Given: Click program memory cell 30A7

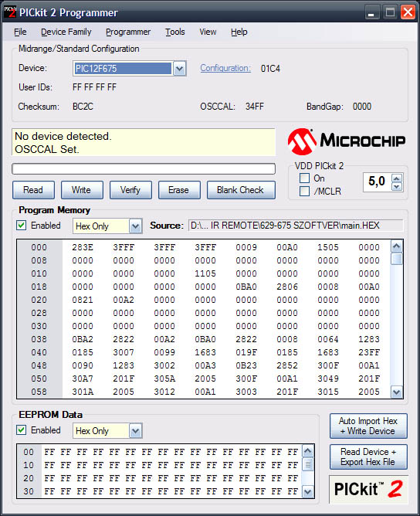Looking at the screenshot, I should point(83,379).
